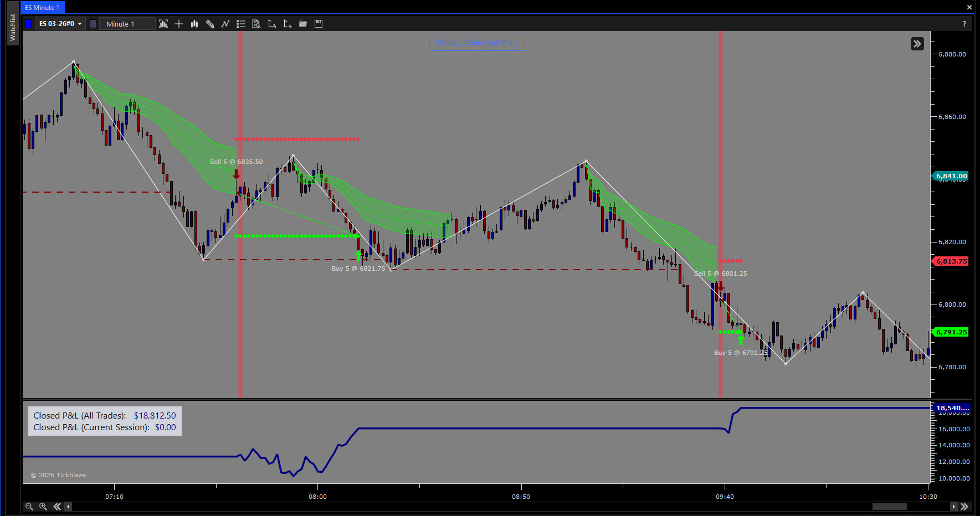The width and height of the screenshot is (980, 516).
Task: Open the indicators zigzag-line icon
Action: [225, 24]
